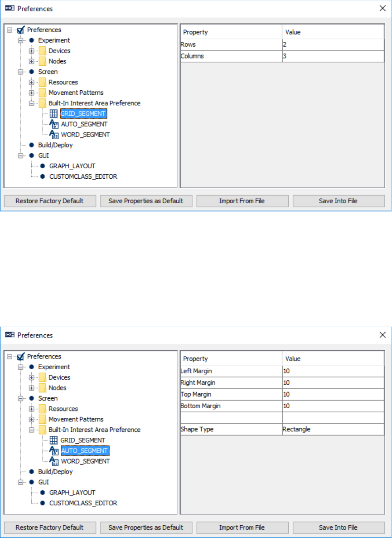This screenshot has height=538, width=392.
Task: Expand Movement Patterns folder in top window
Action: coord(32,93)
